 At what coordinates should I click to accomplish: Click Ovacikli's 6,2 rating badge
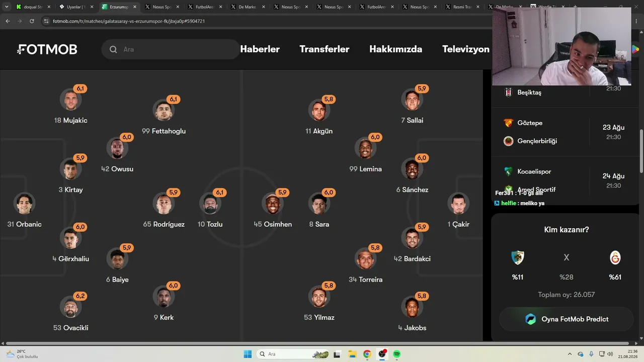pyautogui.click(x=80, y=296)
